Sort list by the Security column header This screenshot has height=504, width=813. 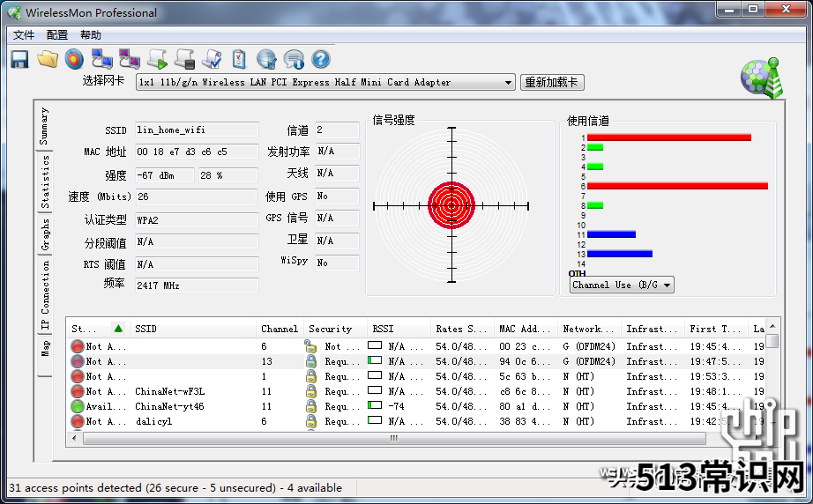coord(335,329)
